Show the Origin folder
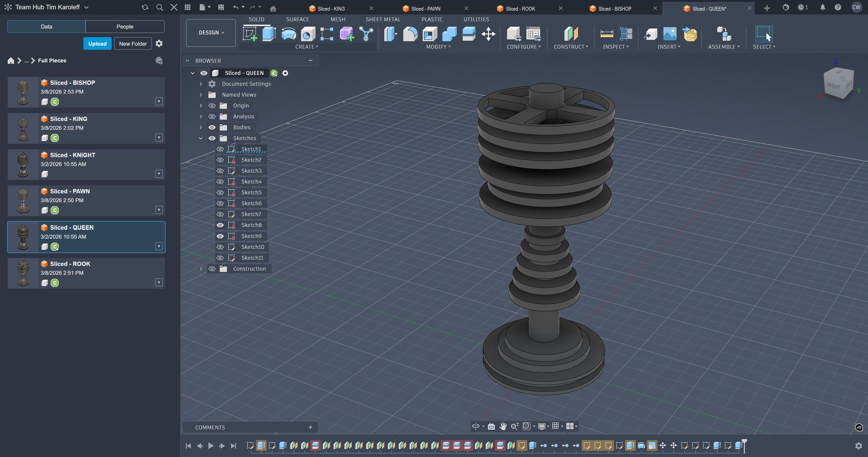Screen dimensions: 868x457 click(212, 106)
